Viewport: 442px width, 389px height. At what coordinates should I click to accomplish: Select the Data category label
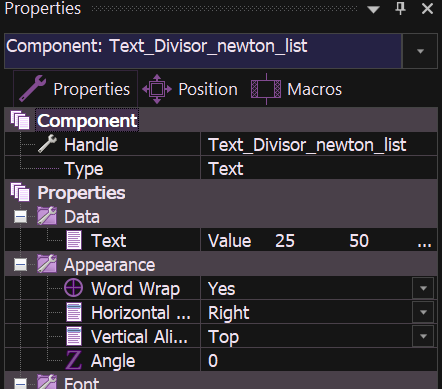pos(82,217)
